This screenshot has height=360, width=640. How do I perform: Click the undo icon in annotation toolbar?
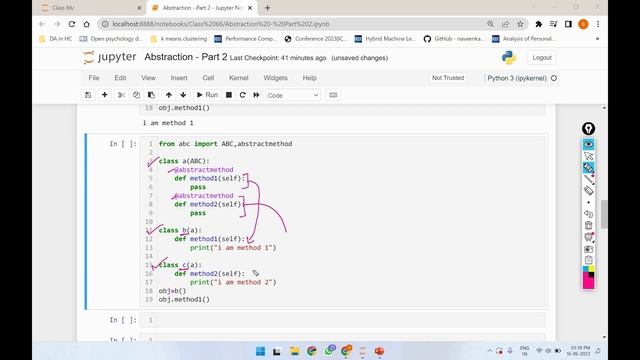588,214
